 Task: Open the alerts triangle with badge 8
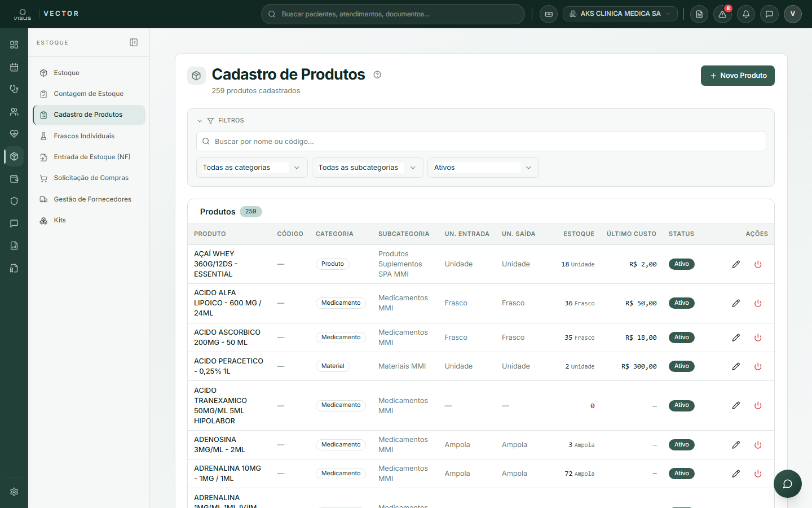722,14
